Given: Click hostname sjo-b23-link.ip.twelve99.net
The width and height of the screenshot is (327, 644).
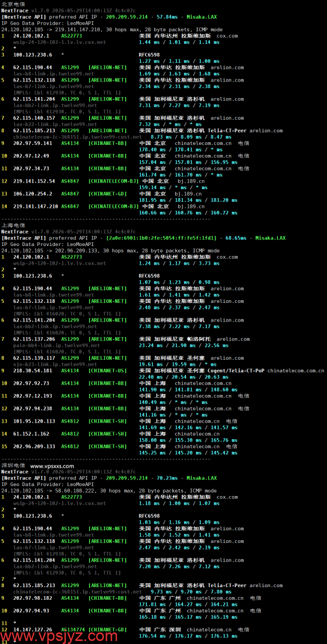Looking at the screenshot, I should [55, 364].
